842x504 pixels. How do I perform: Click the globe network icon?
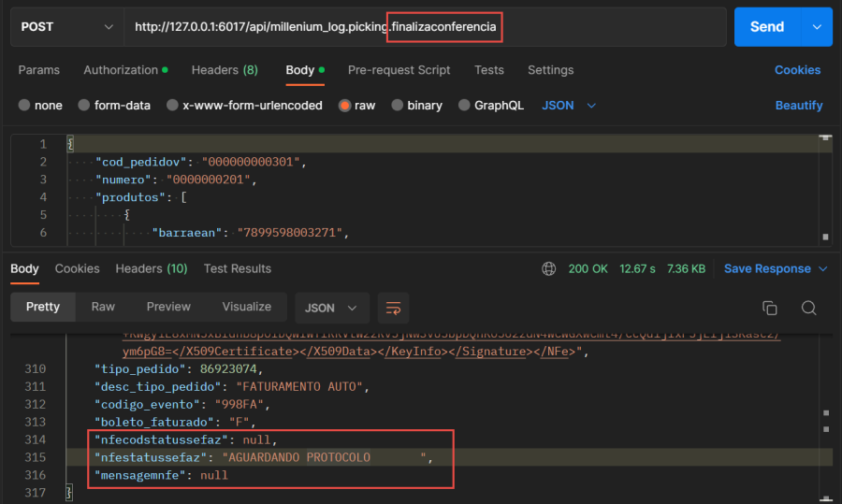point(548,269)
